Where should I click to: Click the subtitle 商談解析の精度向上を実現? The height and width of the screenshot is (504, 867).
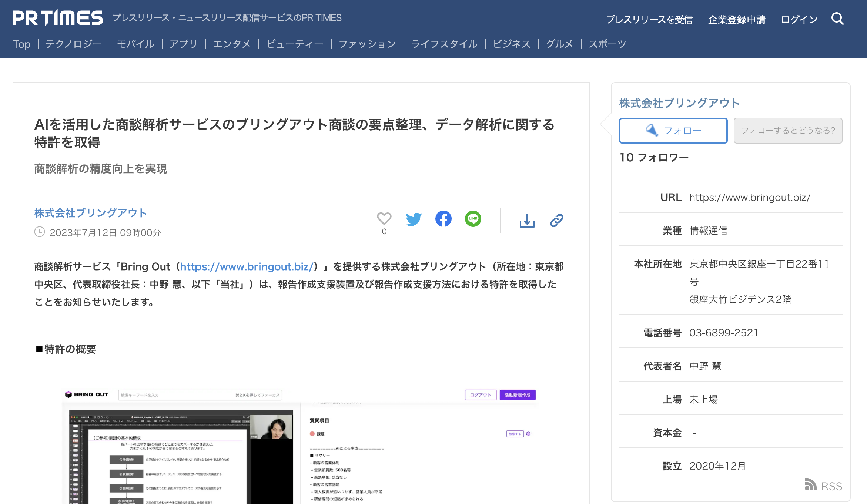point(101,169)
